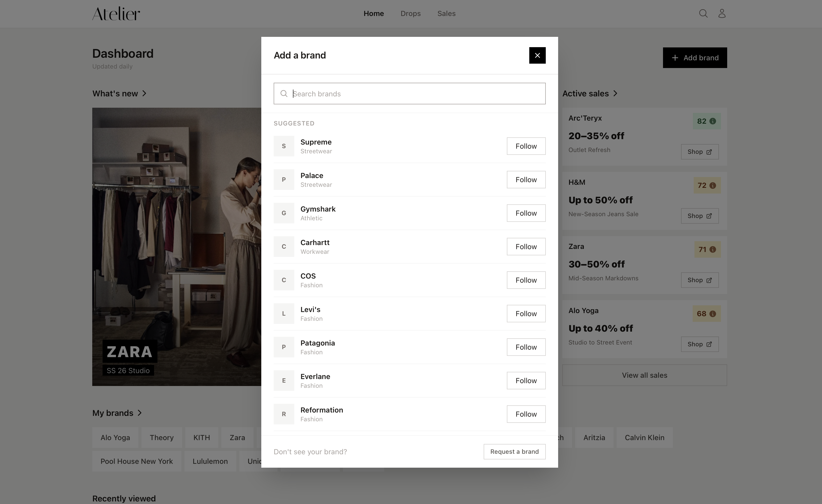The height and width of the screenshot is (504, 822).
Task: Close the Add a brand dialog
Action: point(537,55)
